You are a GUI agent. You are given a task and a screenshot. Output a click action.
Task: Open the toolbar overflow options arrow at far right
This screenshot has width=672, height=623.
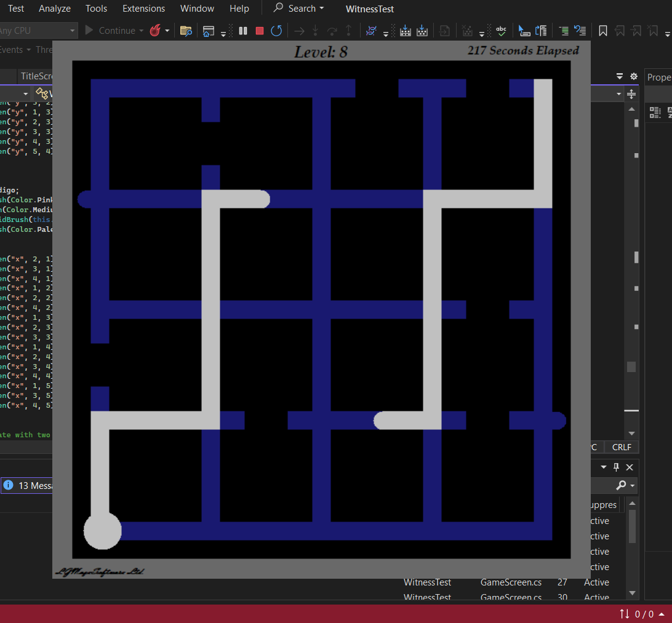click(x=667, y=33)
